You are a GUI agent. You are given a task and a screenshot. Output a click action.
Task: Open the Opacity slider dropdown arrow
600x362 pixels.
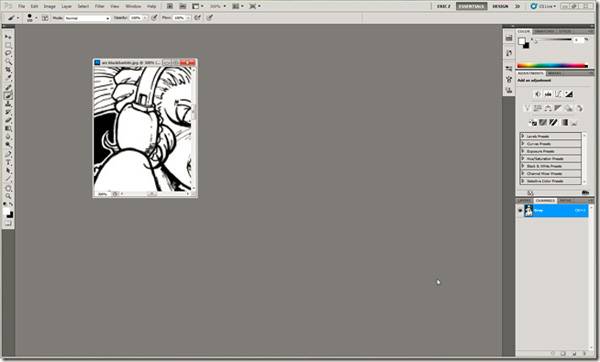point(145,18)
